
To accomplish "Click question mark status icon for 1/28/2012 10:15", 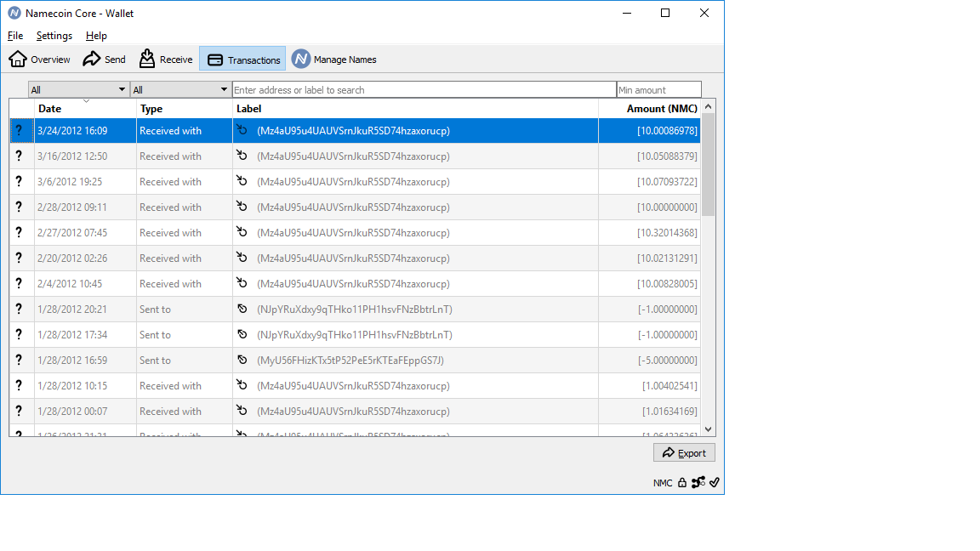I will point(20,385).
